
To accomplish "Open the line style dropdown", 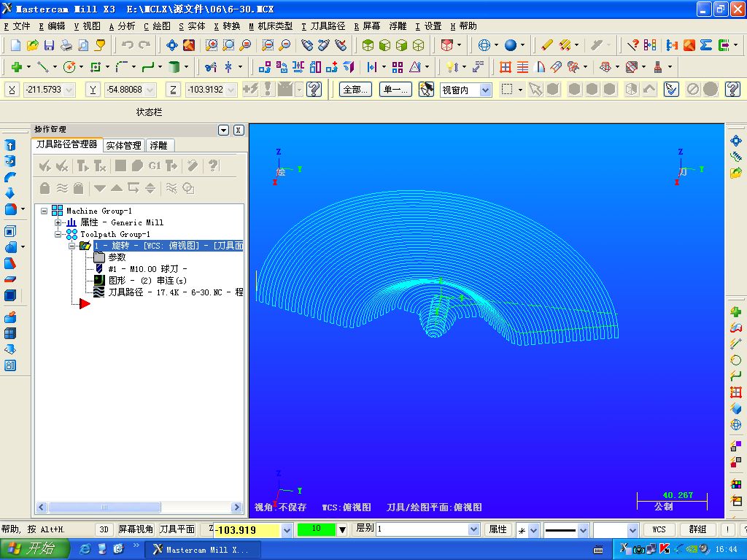I will pyautogui.click(x=583, y=530).
